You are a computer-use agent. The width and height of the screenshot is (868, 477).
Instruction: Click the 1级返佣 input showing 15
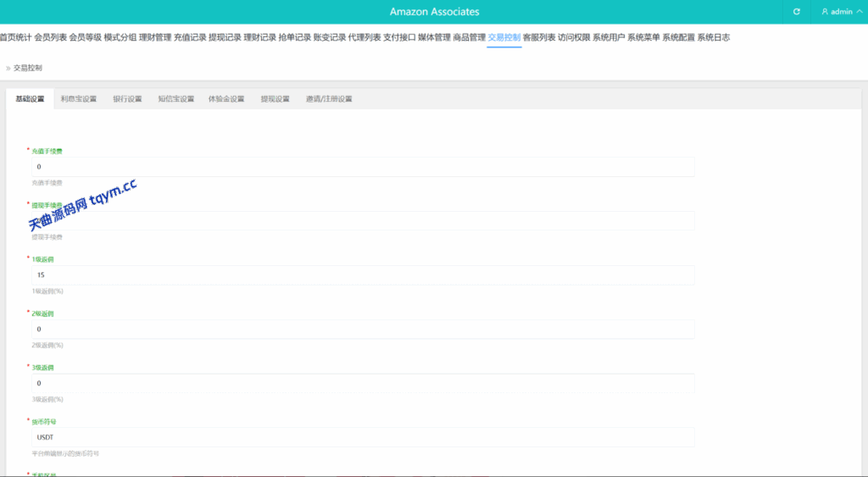(x=363, y=275)
